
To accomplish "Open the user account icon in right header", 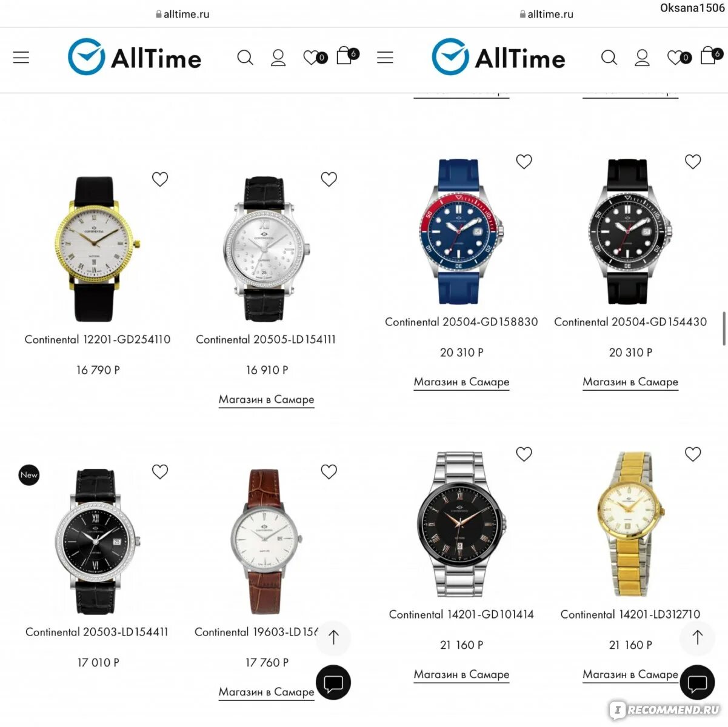I will coord(642,58).
